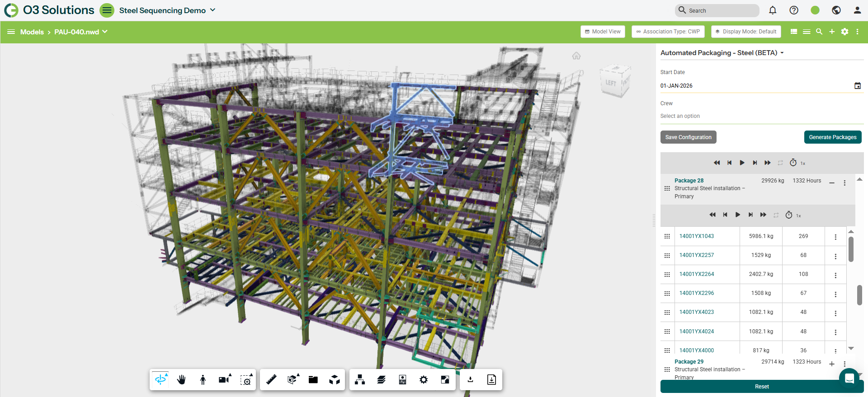
Task: Switch to split panel layout view
Action: (x=794, y=32)
